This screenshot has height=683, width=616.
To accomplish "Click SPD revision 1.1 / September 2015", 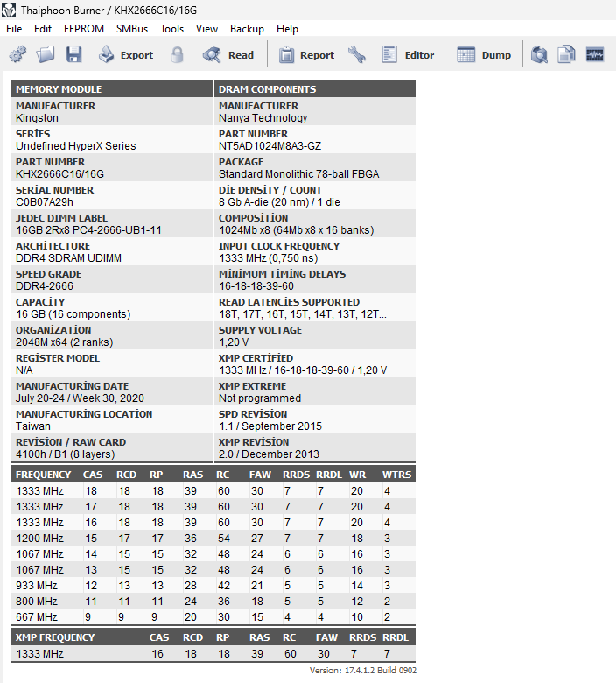I will point(270,426).
